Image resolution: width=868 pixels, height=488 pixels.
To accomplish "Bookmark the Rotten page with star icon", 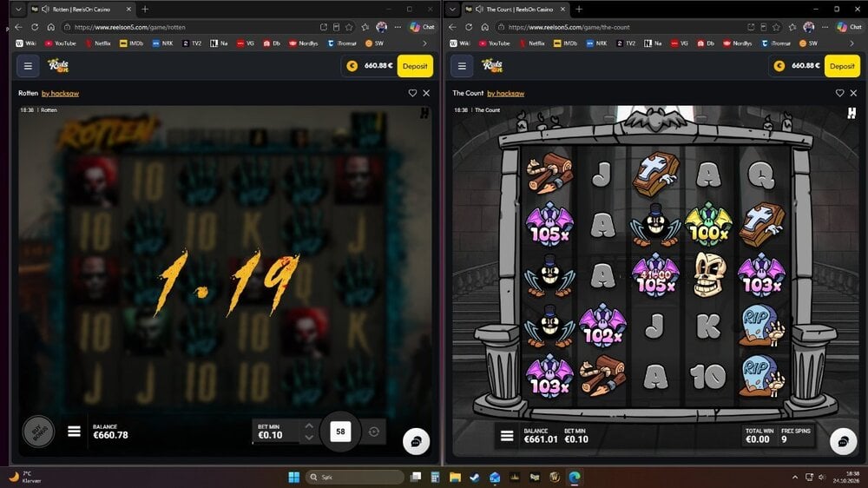I will 349,27.
